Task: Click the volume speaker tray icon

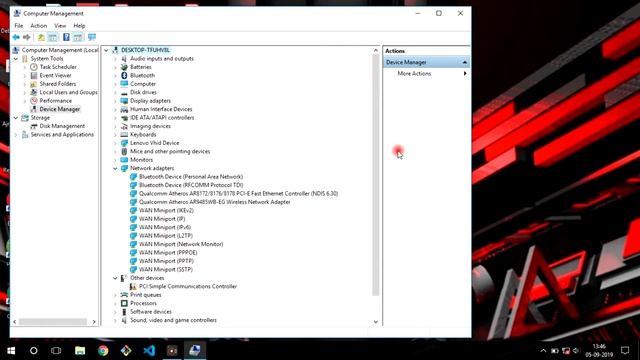Action: [576, 351]
